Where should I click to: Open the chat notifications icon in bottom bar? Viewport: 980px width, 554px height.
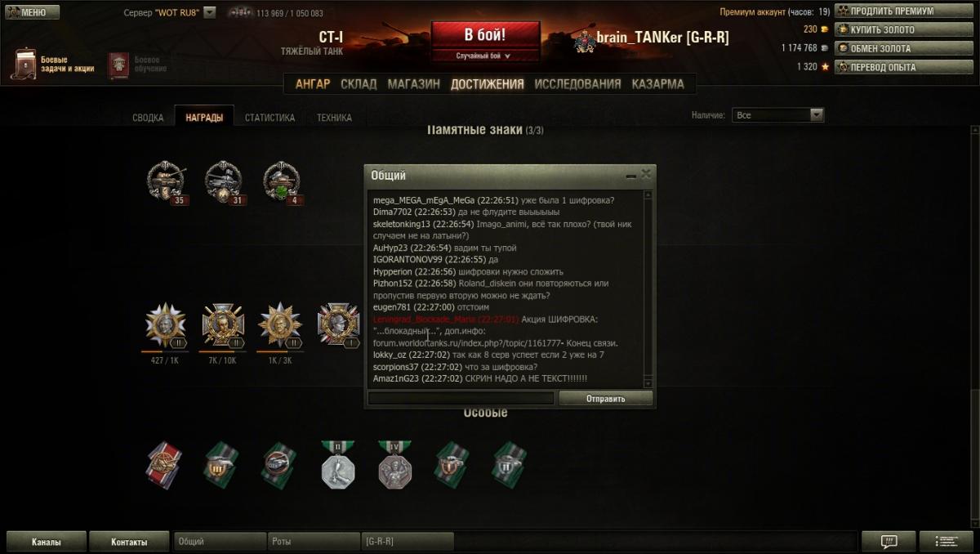(889, 542)
